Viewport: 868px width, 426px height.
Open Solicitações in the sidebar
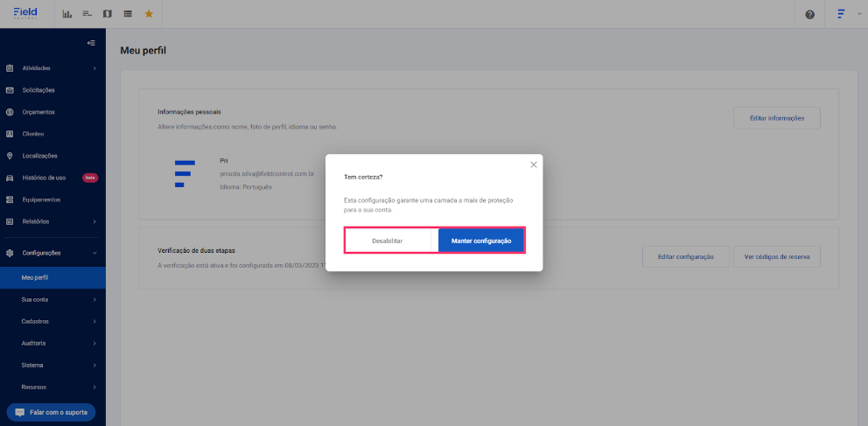tap(52, 90)
